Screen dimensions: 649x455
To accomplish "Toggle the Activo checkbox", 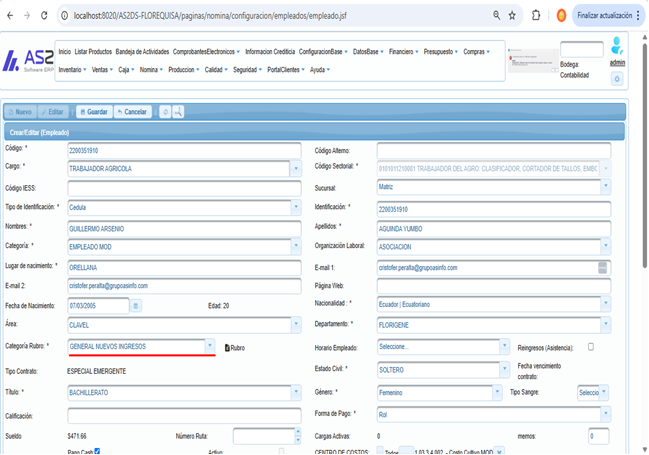I will coord(281,451).
